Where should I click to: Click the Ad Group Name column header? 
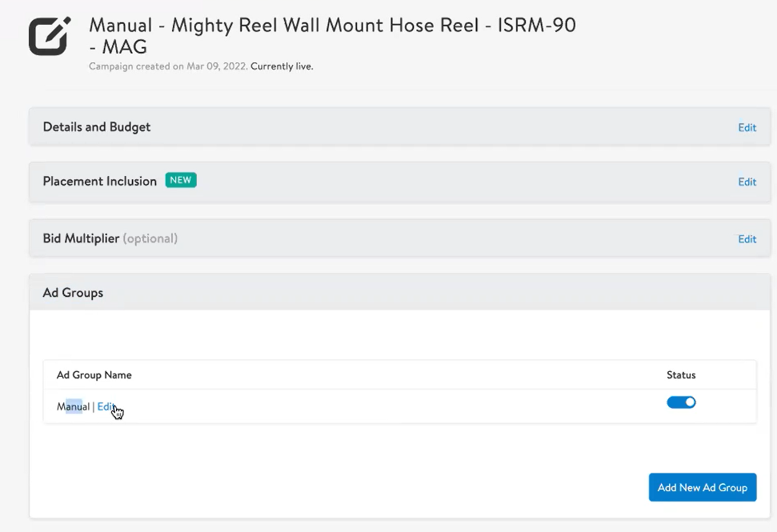[x=94, y=374]
